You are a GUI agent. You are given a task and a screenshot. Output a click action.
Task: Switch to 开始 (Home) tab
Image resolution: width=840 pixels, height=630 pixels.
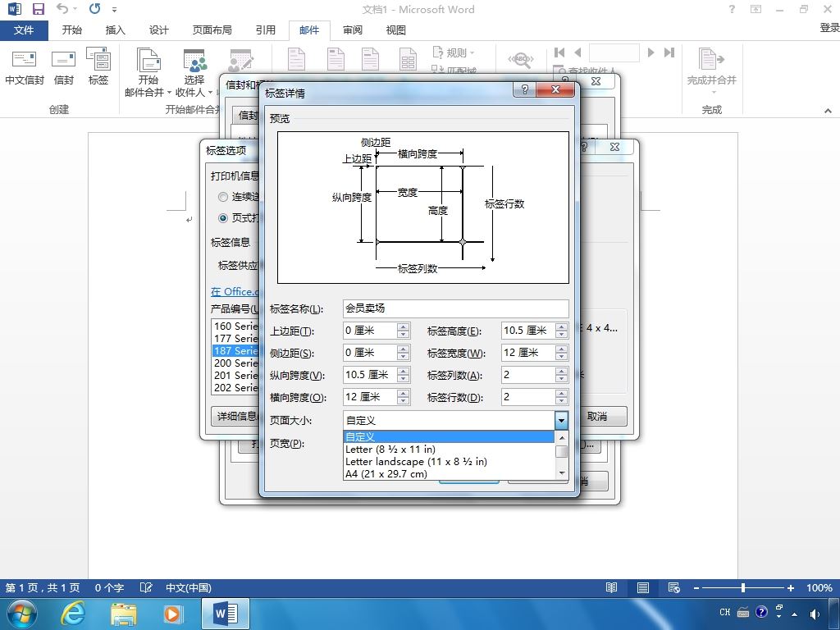72,30
